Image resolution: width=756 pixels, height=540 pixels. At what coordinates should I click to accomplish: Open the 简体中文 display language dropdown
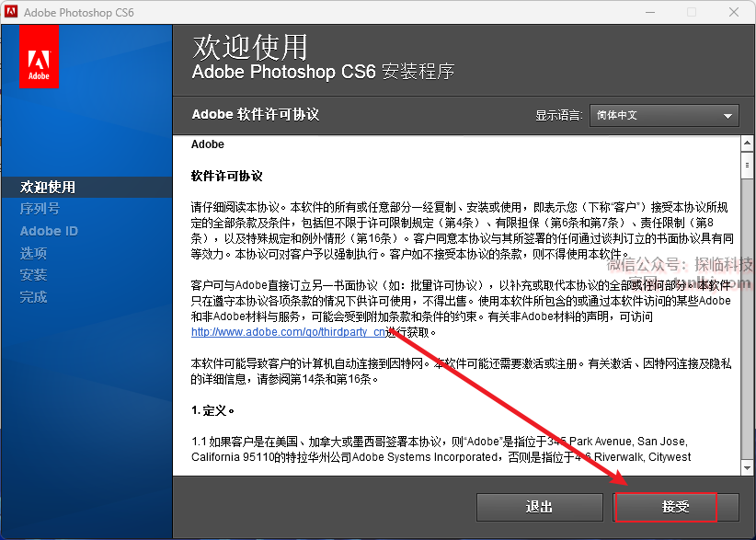[663, 115]
